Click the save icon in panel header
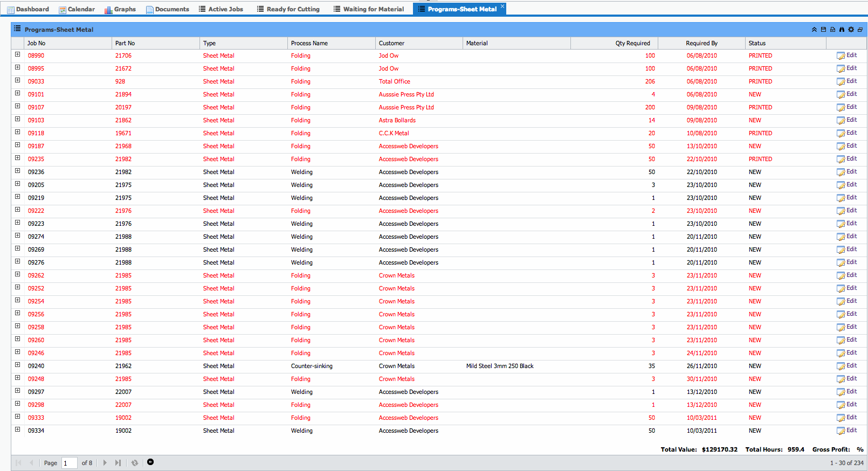Screen dimensions: 868x471 [x=823, y=30]
